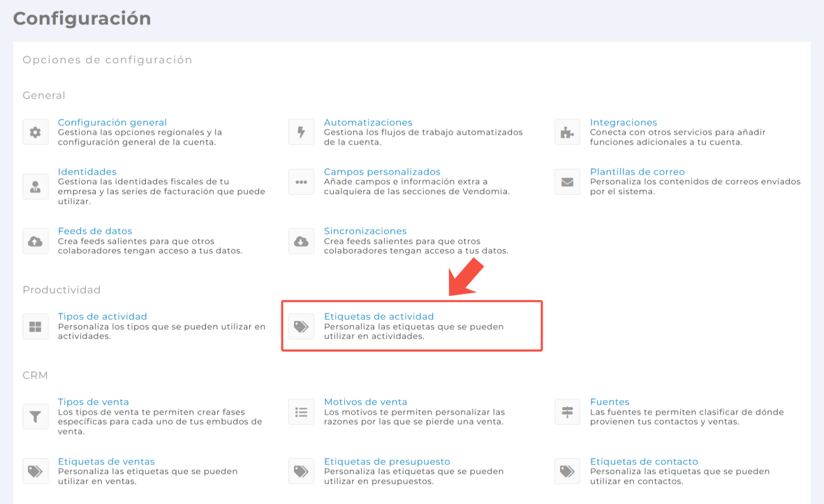This screenshot has height=504, width=824.
Task: Click the list icon for Motivos de venta
Action: coord(301,412)
